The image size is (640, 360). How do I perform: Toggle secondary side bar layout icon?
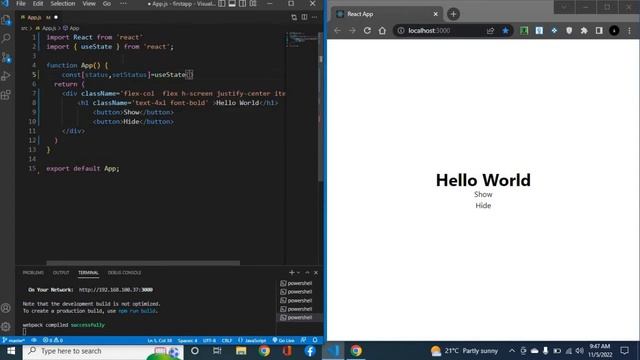tap(242, 4)
